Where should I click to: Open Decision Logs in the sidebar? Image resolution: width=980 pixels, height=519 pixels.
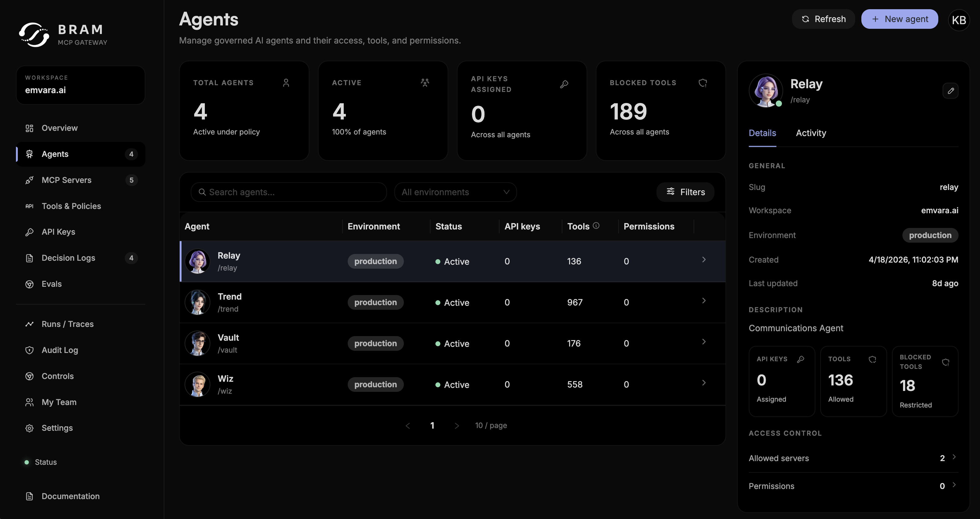(x=68, y=258)
